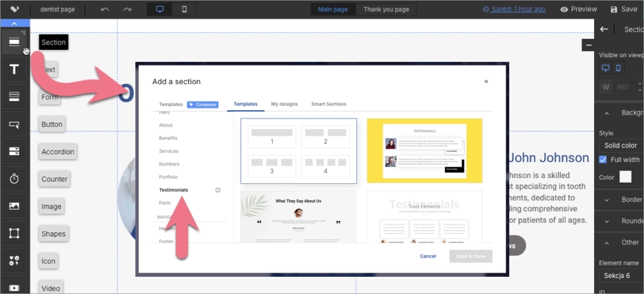Switch to mobile view in top bar
Image resolution: width=644 pixels, height=294 pixels.
pyautogui.click(x=184, y=9)
